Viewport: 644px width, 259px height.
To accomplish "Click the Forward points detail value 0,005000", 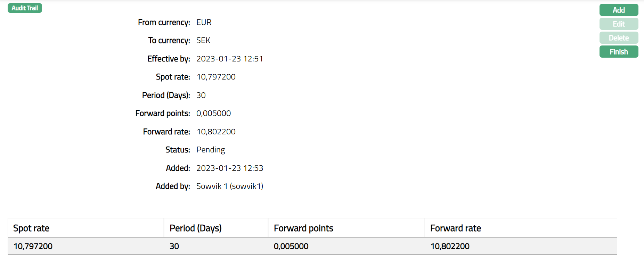I will coord(213,113).
